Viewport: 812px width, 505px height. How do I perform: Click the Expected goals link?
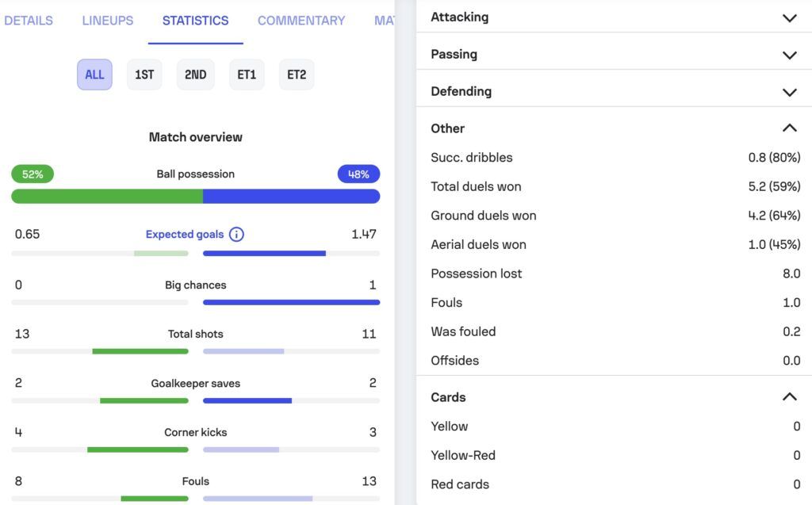tap(185, 235)
